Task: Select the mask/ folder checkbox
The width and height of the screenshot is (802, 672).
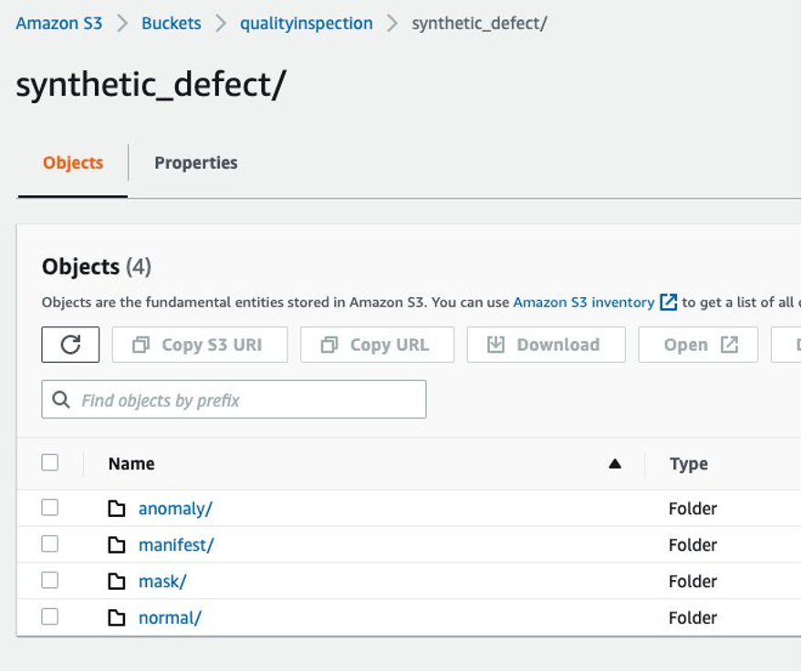Action: tap(50, 581)
